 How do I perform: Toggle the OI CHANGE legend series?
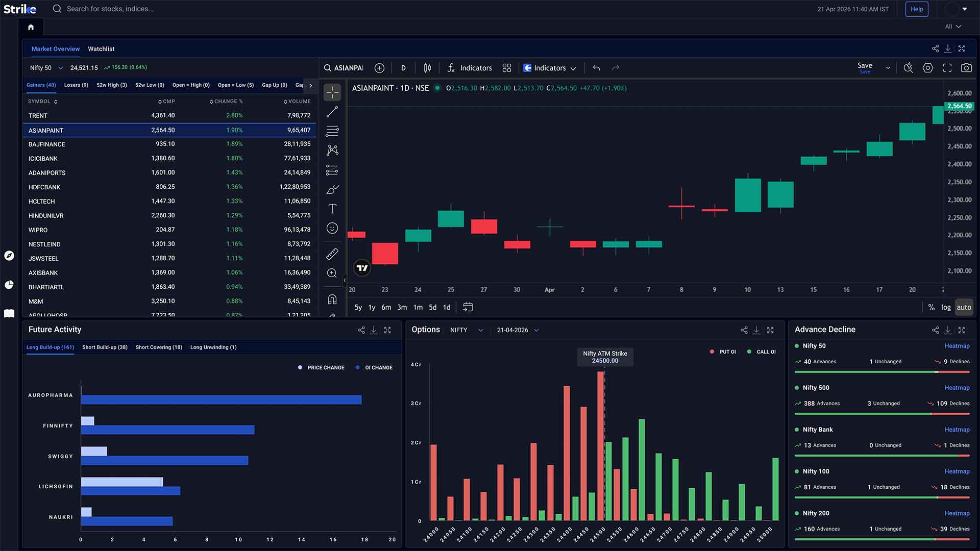tap(374, 367)
